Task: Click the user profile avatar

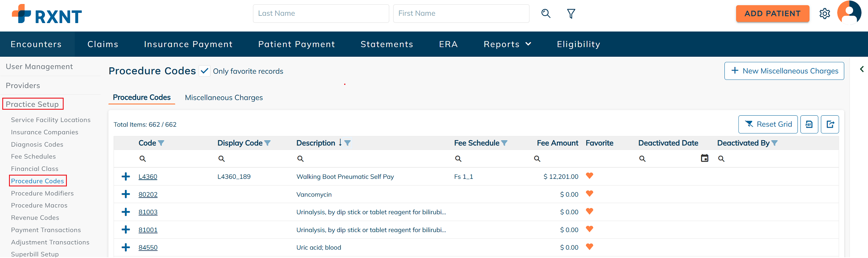Action: click(849, 13)
